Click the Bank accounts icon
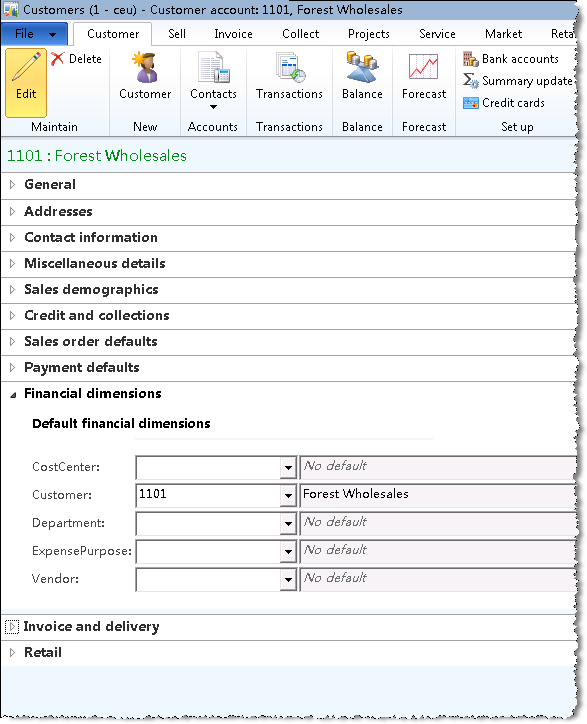 click(471, 59)
